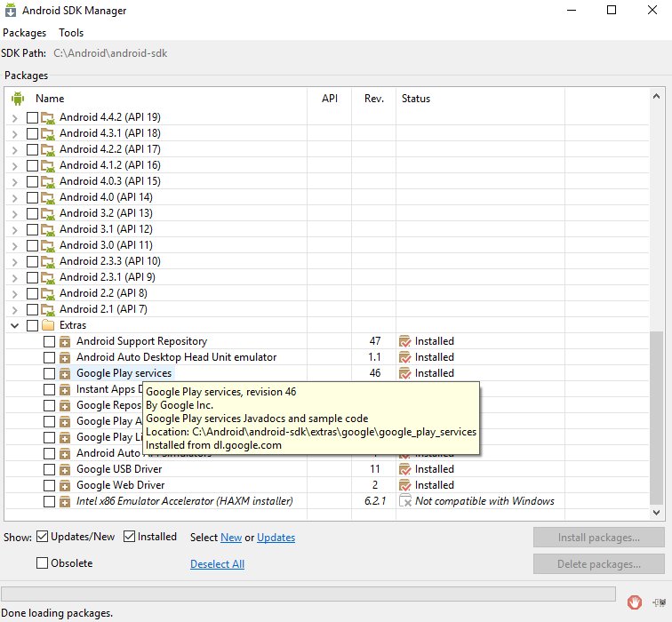Expand the Android 4.2.2 (API 17) node

tap(14, 150)
